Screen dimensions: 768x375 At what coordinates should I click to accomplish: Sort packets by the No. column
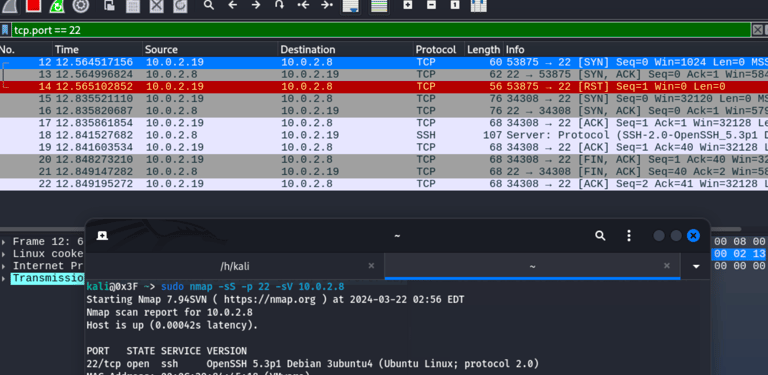(26, 49)
